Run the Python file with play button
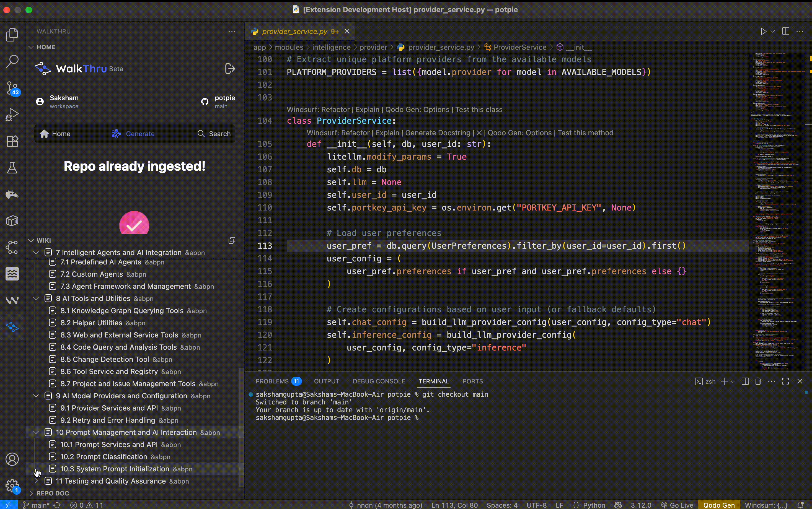 [763, 31]
